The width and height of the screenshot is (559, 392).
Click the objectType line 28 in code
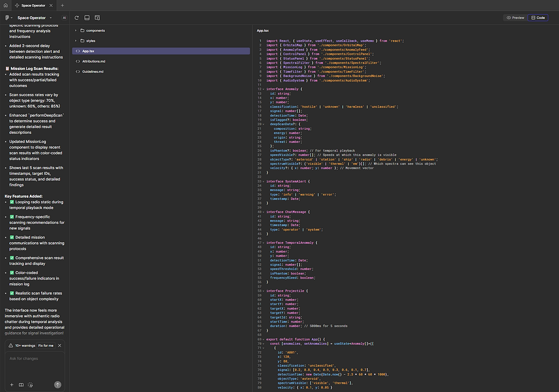pos(354,160)
